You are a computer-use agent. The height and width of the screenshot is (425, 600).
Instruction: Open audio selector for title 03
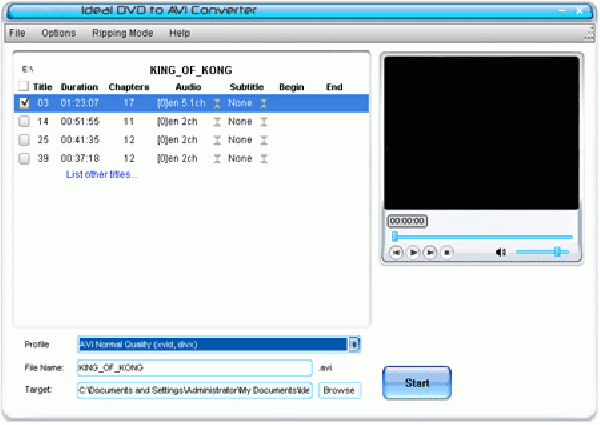coord(217,103)
